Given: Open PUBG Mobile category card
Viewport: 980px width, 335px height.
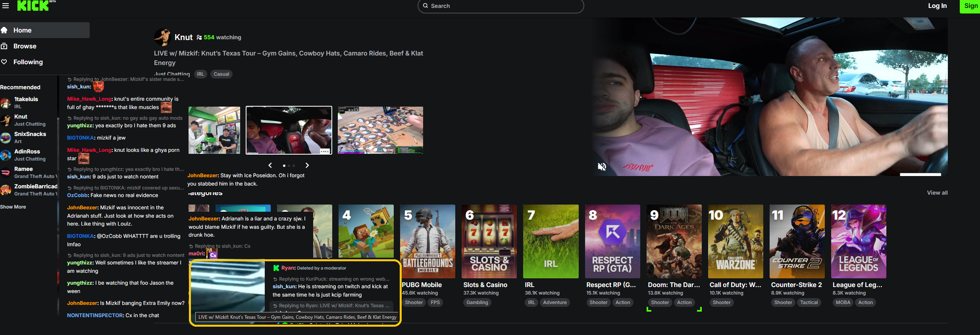Looking at the screenshot, I should point(428,241).
